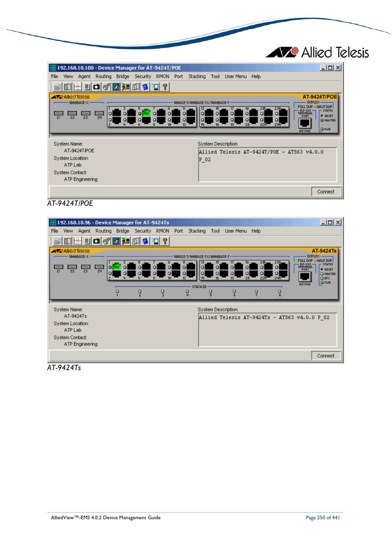Open the Help menu in AT-9424Ts window
This screenshot has height=555, width=392.
[x=256, y=231]
